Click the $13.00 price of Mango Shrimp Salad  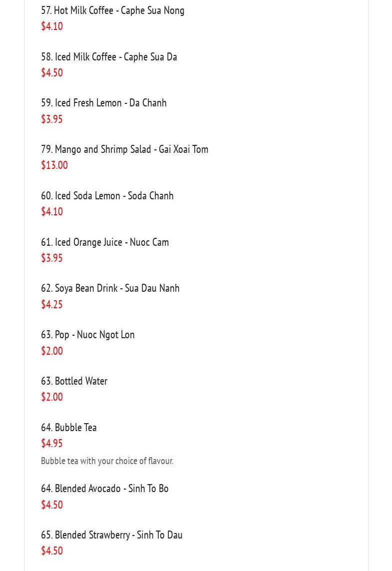[54, 165]
